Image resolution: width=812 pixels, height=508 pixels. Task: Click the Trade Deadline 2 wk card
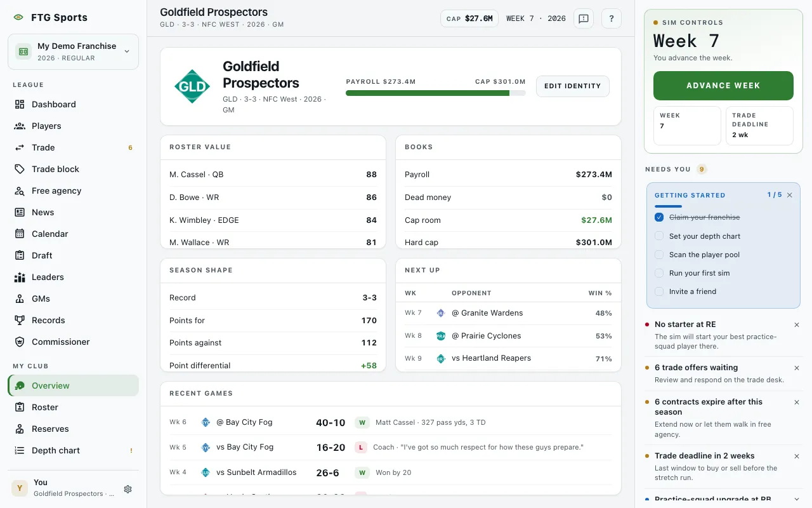coord(759,126)
